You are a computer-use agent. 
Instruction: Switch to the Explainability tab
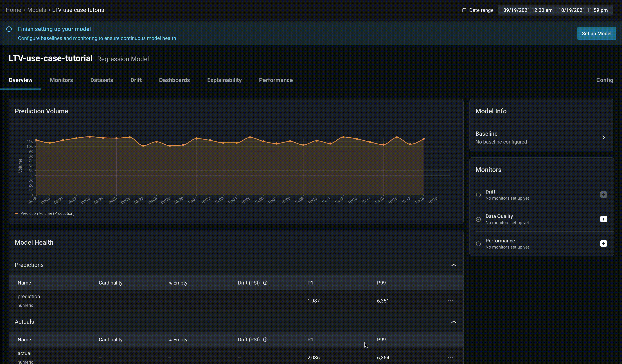[x=224, y=80]
